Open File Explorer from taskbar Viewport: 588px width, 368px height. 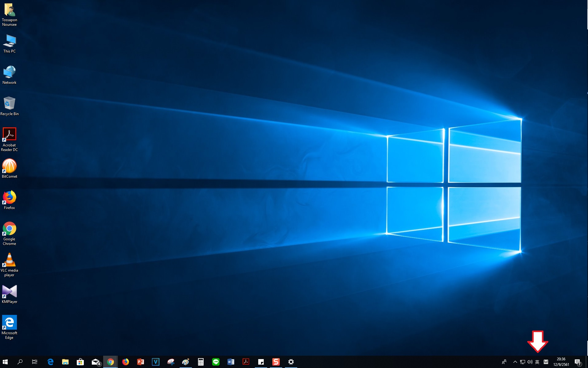tap(65, 362)
